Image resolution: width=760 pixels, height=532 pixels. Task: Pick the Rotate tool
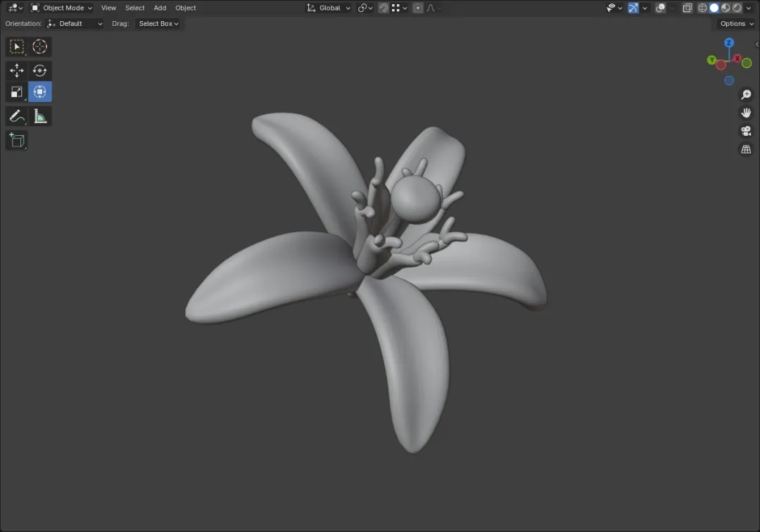point(39,71)
